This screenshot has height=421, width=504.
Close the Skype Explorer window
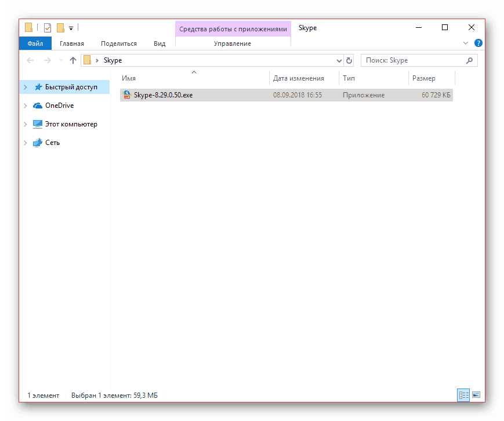tap(471, 28)
